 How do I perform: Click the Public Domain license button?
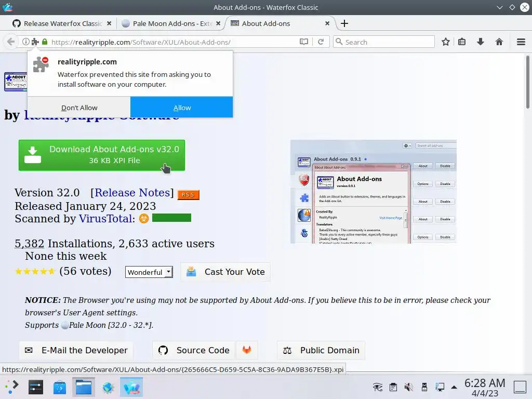click(321, 350)
